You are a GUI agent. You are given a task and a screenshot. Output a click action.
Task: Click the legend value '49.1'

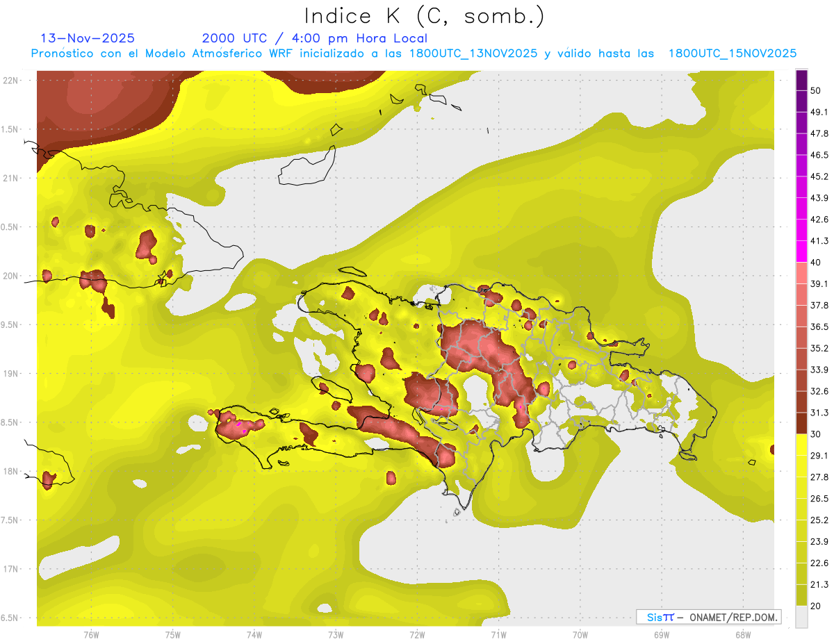(819, 112)
